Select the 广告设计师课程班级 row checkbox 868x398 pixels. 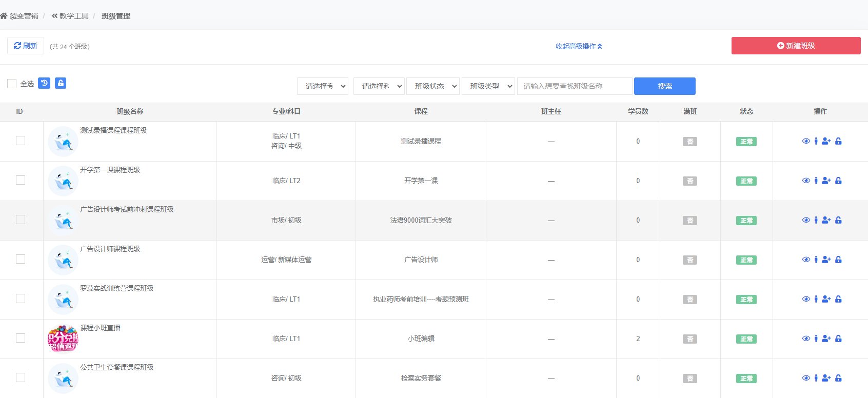(21, 259)
